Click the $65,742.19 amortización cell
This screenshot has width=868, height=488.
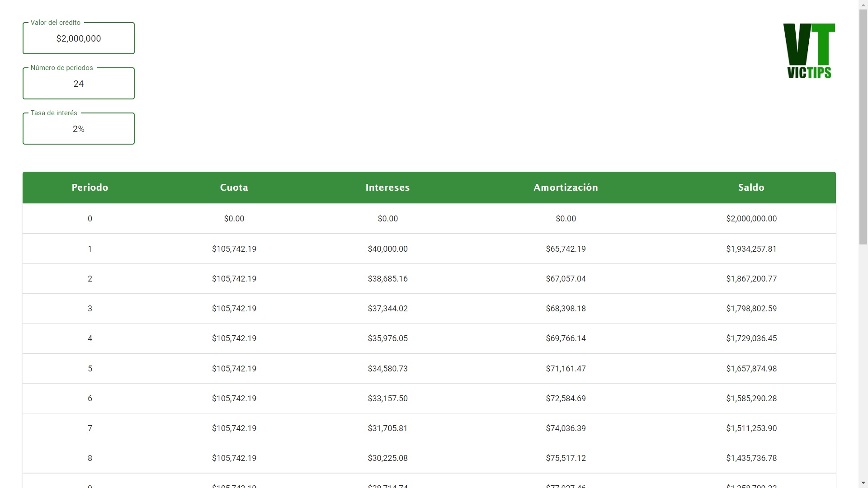pyautogui.click(x=566, y=249)
